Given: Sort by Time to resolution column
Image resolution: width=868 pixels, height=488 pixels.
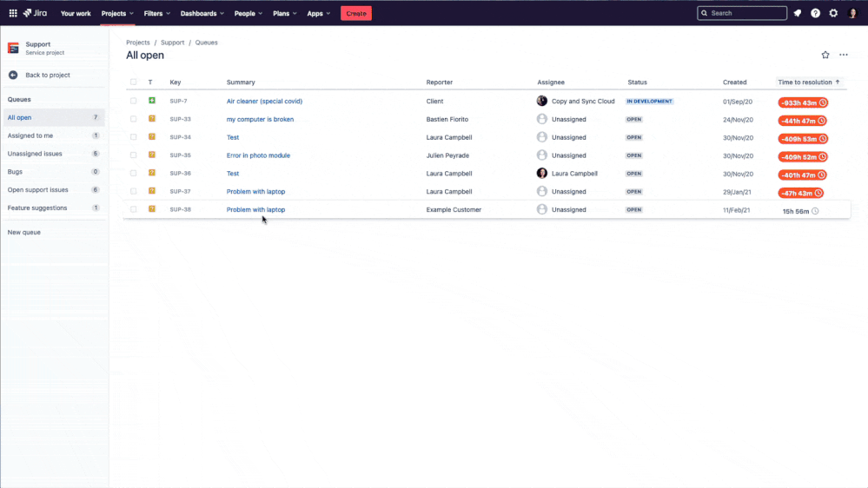Looking at the screenshot, I should (x=809, y=82).
